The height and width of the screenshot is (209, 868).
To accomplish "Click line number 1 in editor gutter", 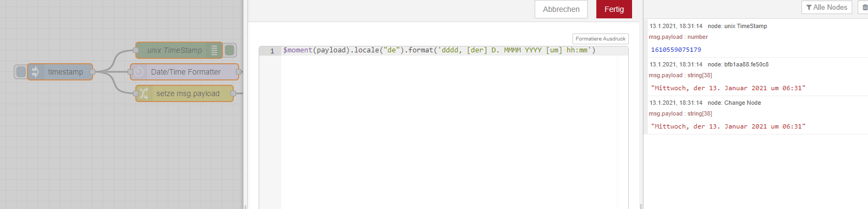I will 272,51.
